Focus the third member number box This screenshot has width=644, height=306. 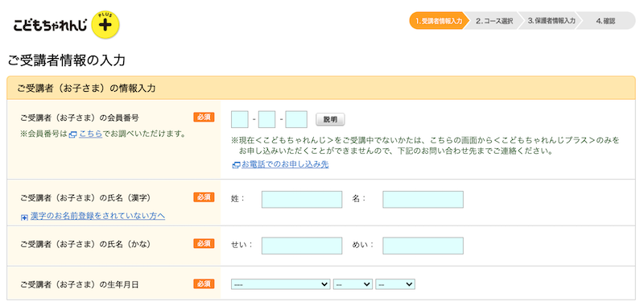tap(296, 119)
